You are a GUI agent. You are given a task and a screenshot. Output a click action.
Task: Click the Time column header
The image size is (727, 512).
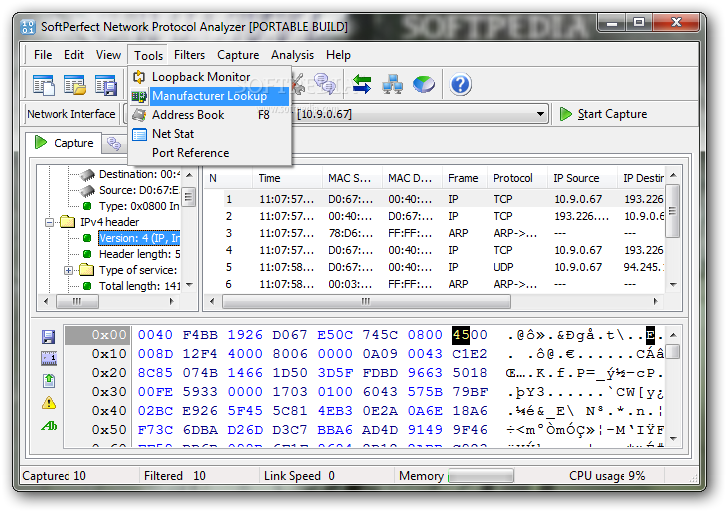point(287,178)
